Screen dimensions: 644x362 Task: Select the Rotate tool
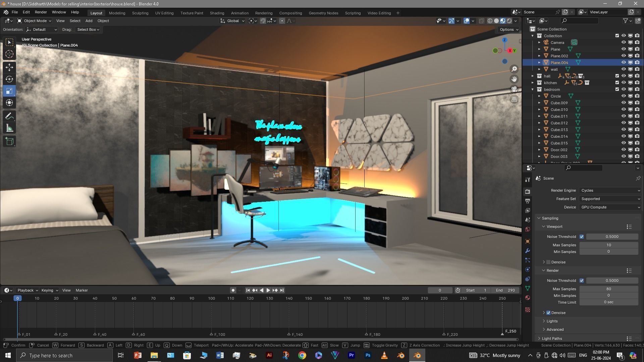(x=9, y=79)
